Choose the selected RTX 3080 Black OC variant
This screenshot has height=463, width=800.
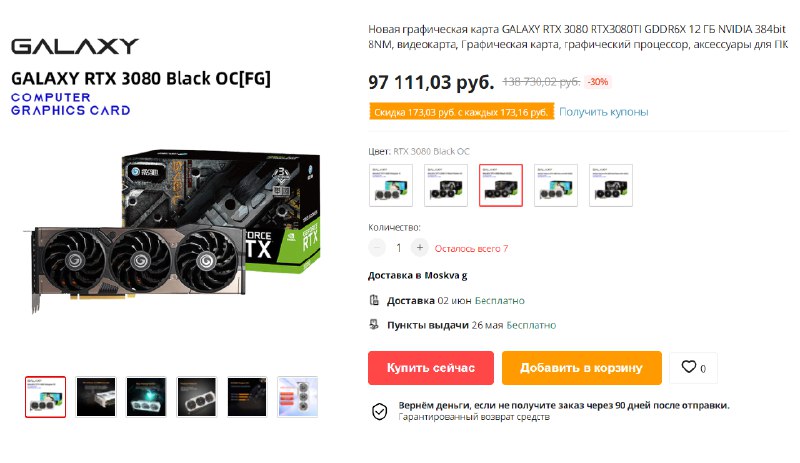pos(501,185)
